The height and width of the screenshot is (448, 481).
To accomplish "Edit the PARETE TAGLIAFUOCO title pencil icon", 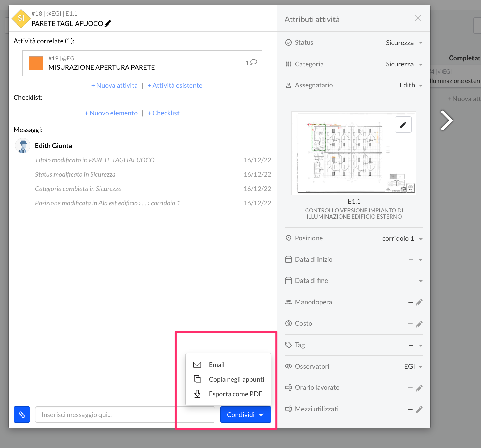I will pos(108,23).
